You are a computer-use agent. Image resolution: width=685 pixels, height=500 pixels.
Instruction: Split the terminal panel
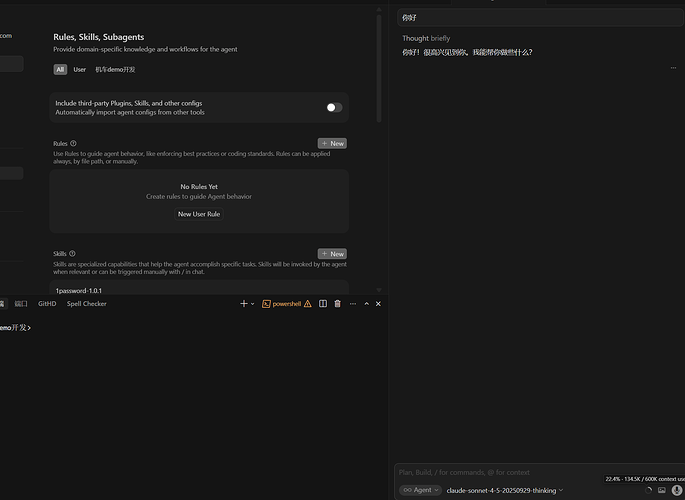tap(323, 303)
